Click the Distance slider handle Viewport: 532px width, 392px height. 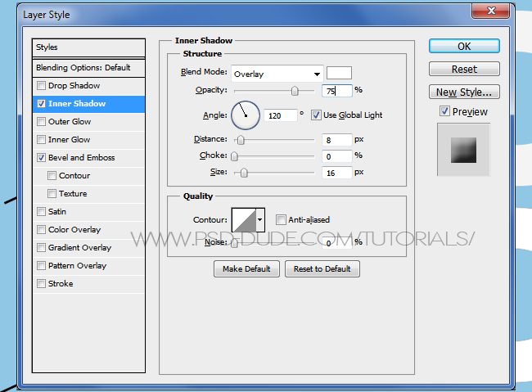click(x=241, y=140)
